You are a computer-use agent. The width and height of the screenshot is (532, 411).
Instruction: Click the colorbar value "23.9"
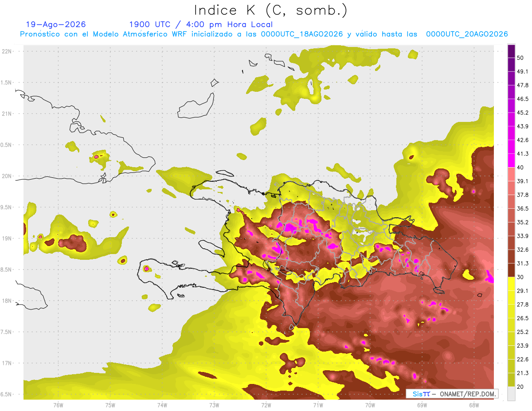(x=523, y=346)
